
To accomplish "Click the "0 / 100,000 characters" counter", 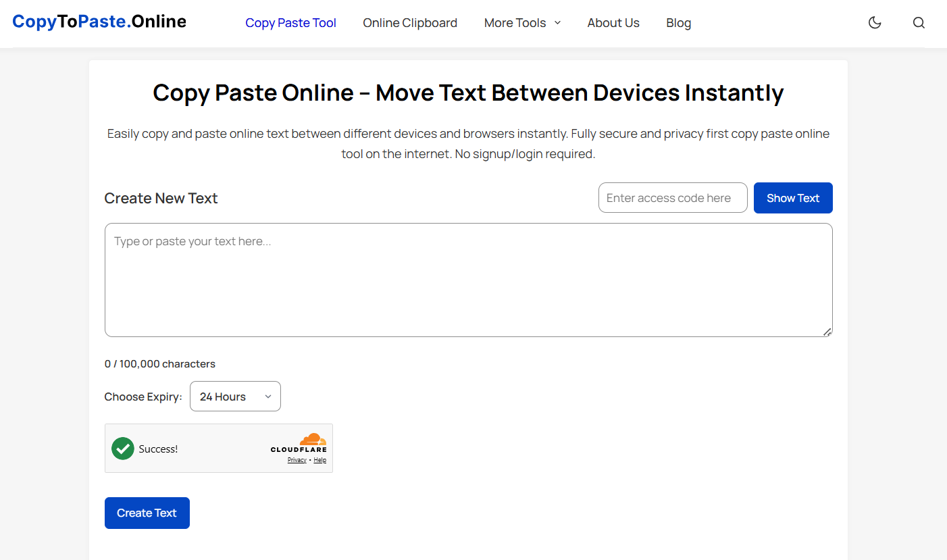I will [x=160, y=364].
